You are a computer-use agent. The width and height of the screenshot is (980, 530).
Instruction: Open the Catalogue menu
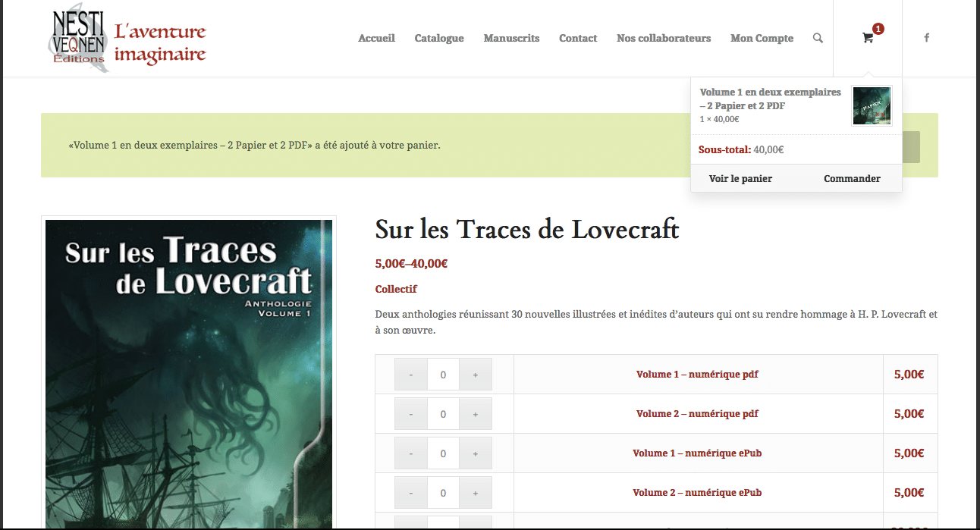[x=439, y=38]
